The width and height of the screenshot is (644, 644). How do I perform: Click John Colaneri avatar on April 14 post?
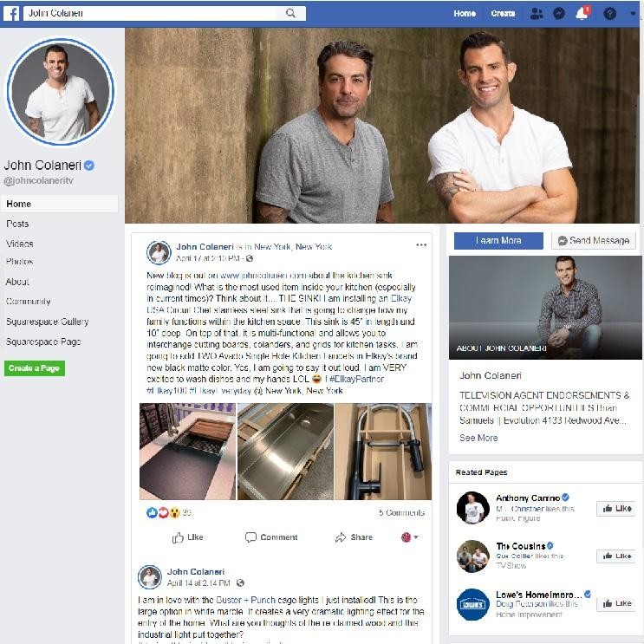(x=150, y=577)
